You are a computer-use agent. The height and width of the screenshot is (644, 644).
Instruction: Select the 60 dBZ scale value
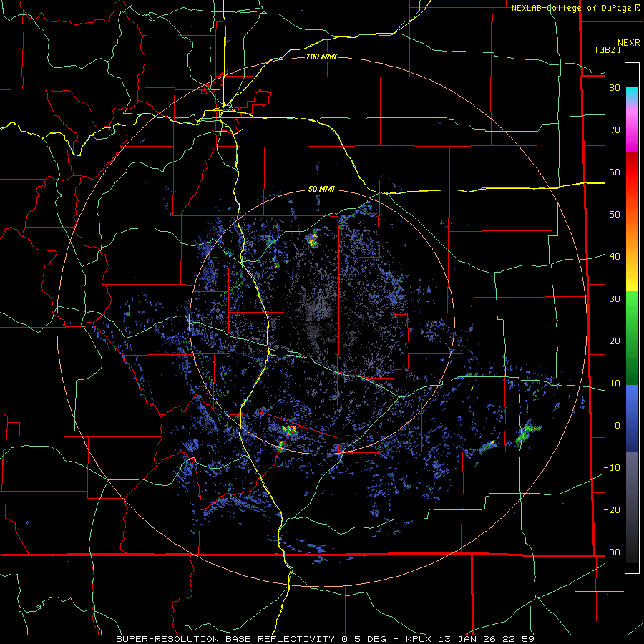(615, 172)
